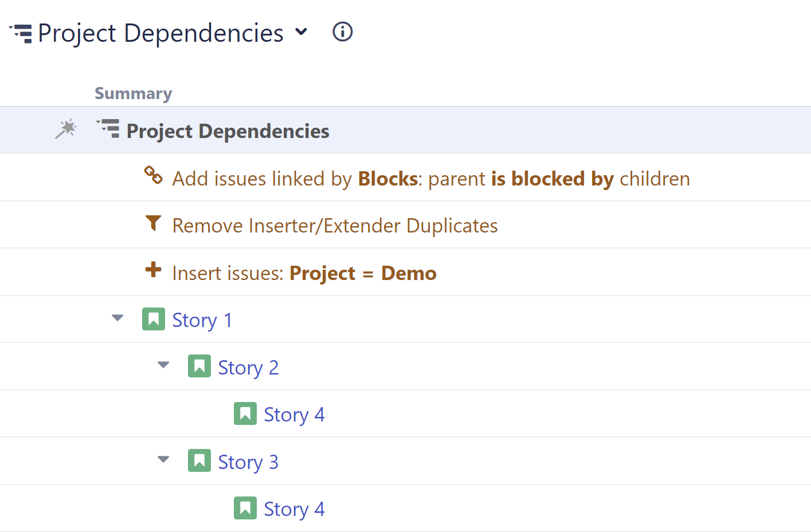The height and width of the screenshot is (532, 811).
Task: Click the Story 4 entry under Story 3
Action: (293, 508)
